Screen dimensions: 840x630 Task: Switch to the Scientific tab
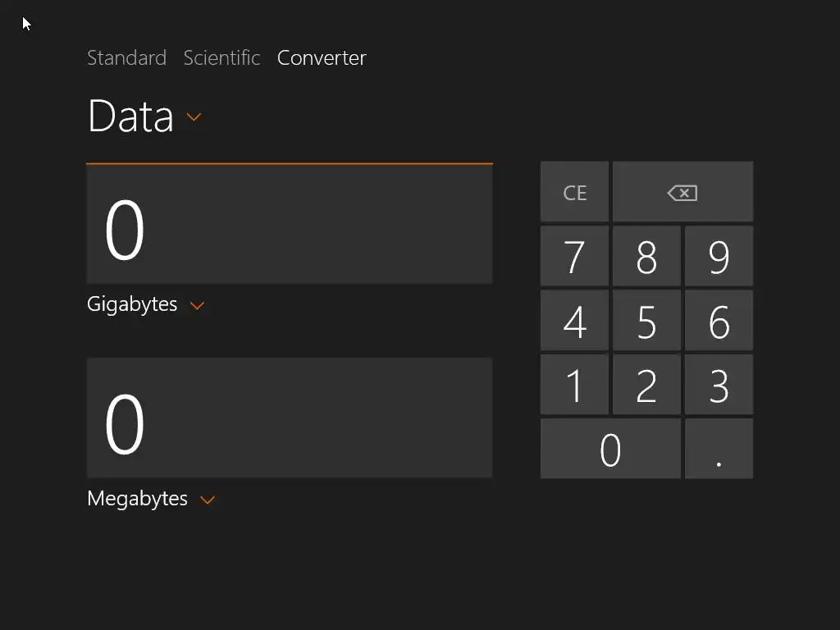(221, 57)
